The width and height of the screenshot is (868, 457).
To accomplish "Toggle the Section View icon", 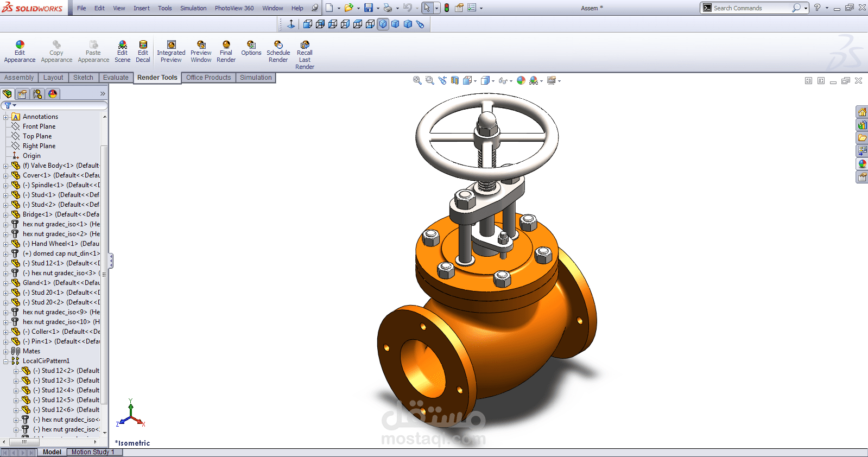I will (455, 80).
